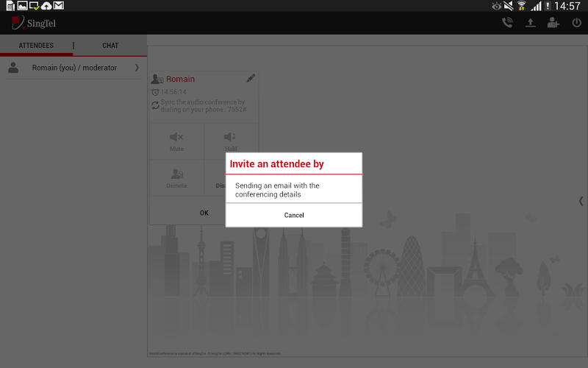
Task: Open the right-edge side panel arrow
Action: pyautogui.click(x=581, y=200)
